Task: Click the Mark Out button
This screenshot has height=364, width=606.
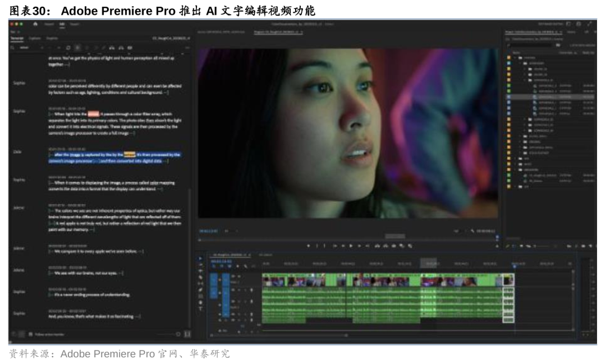Action: (x=325, y=246)
